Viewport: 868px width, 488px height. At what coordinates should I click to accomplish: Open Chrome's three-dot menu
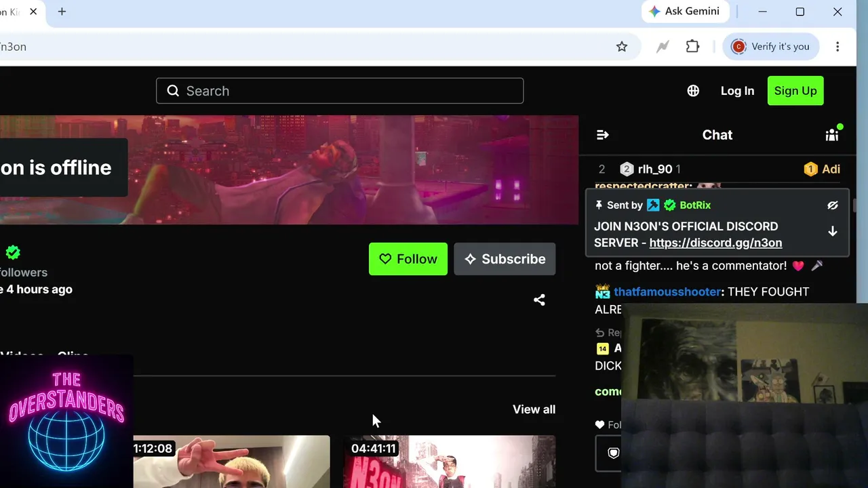pos(837,47)
